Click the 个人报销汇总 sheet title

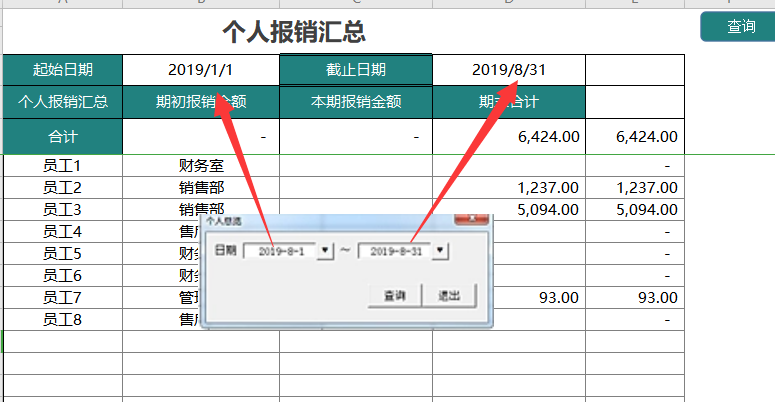pos(294,32)
